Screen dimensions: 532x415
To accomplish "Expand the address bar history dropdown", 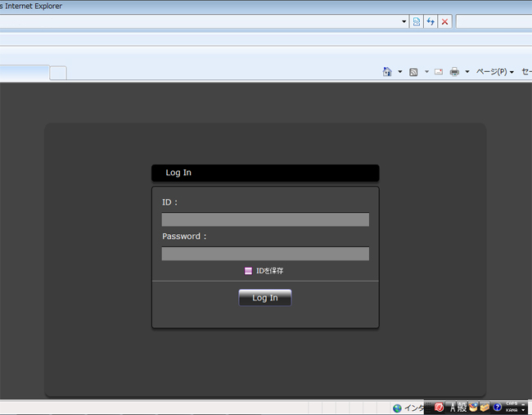I will point(404,21).
